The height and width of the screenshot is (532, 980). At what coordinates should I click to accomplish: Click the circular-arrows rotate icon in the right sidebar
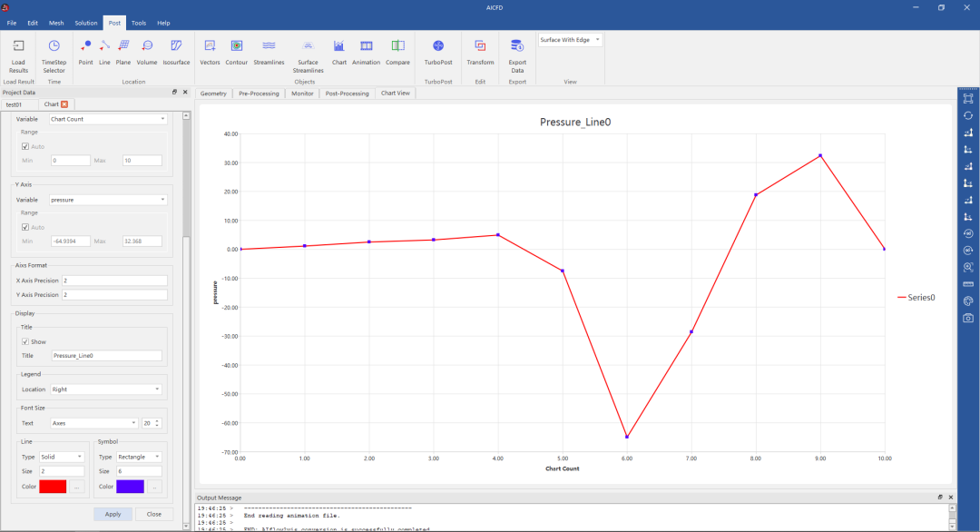coord(968,115)
